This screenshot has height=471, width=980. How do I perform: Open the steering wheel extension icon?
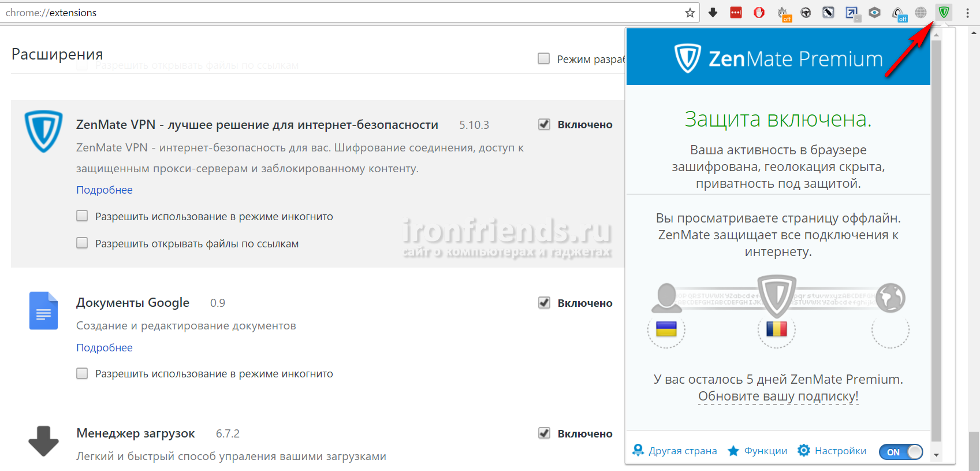(806, 13)
